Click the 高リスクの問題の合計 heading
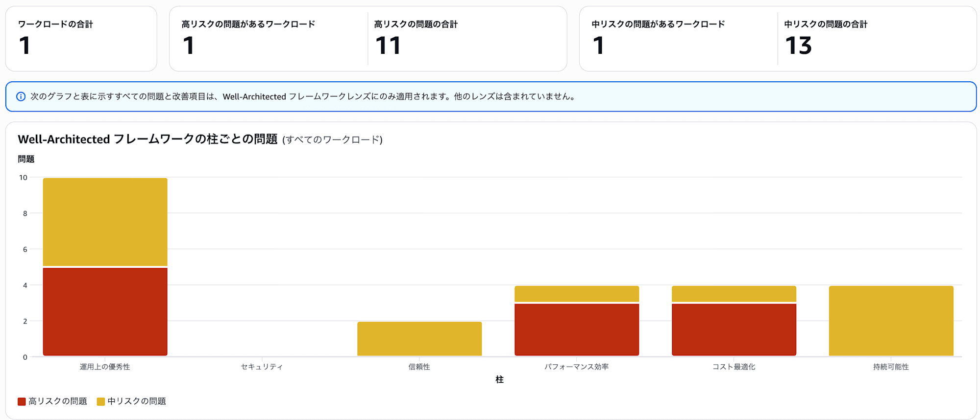This screenshot has width=980, height=420. click(416, 24)
